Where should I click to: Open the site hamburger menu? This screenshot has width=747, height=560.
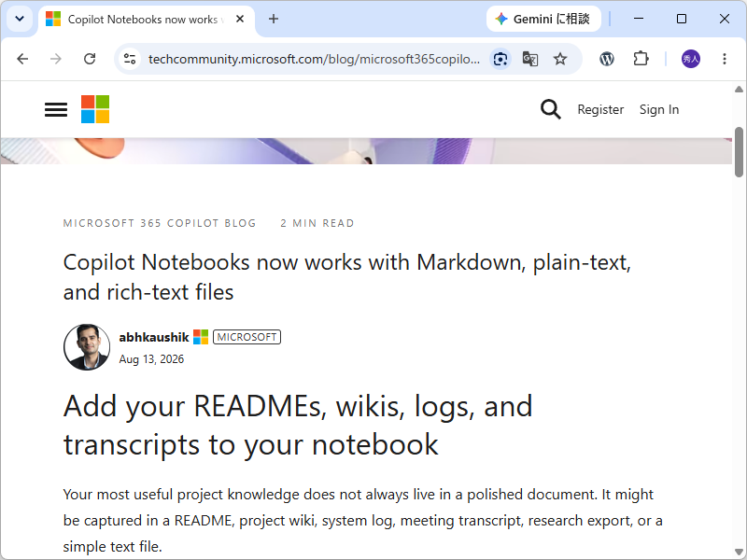click(56, 109)
